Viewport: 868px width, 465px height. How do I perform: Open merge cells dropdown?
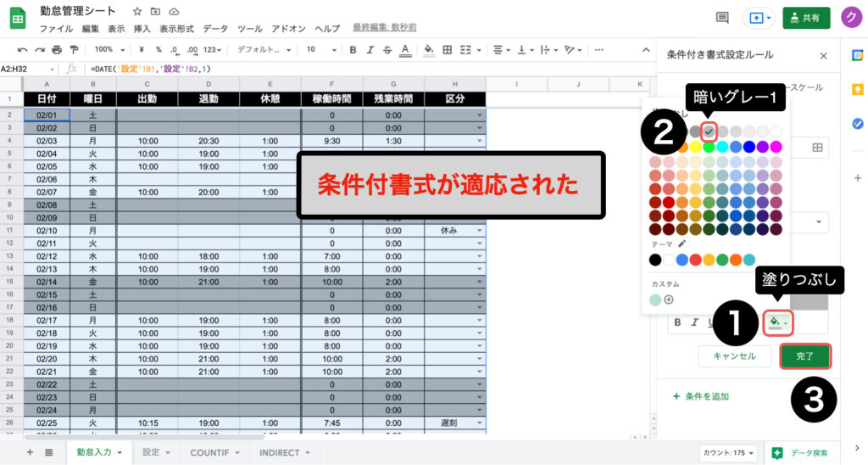pos(470,50)
